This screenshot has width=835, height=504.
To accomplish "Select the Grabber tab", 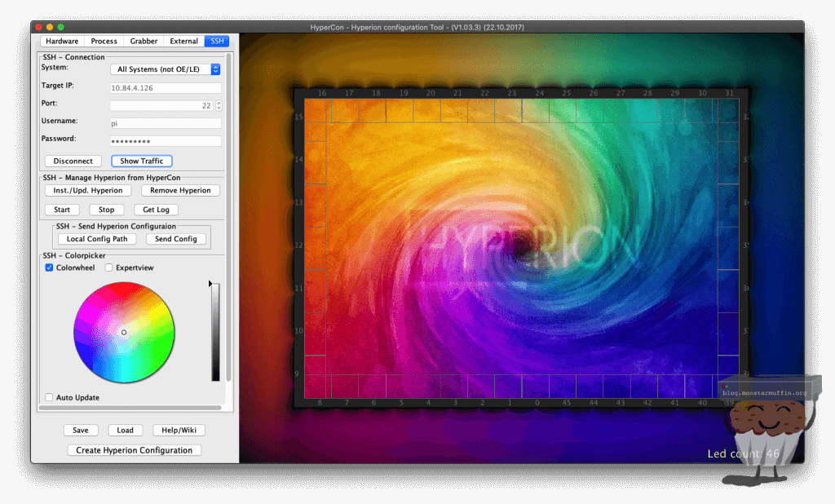I will click(x=144, y=41).
